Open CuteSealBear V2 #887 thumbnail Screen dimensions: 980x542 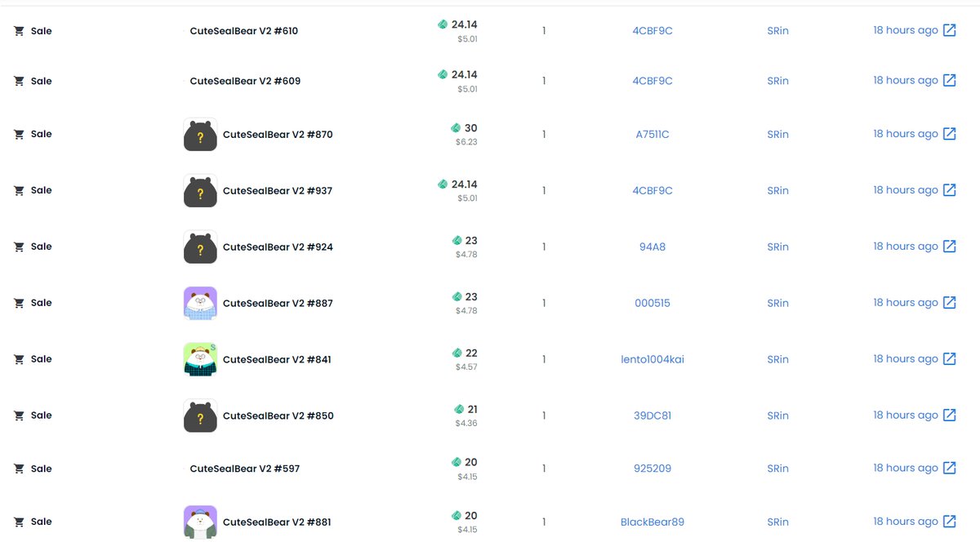200,303
